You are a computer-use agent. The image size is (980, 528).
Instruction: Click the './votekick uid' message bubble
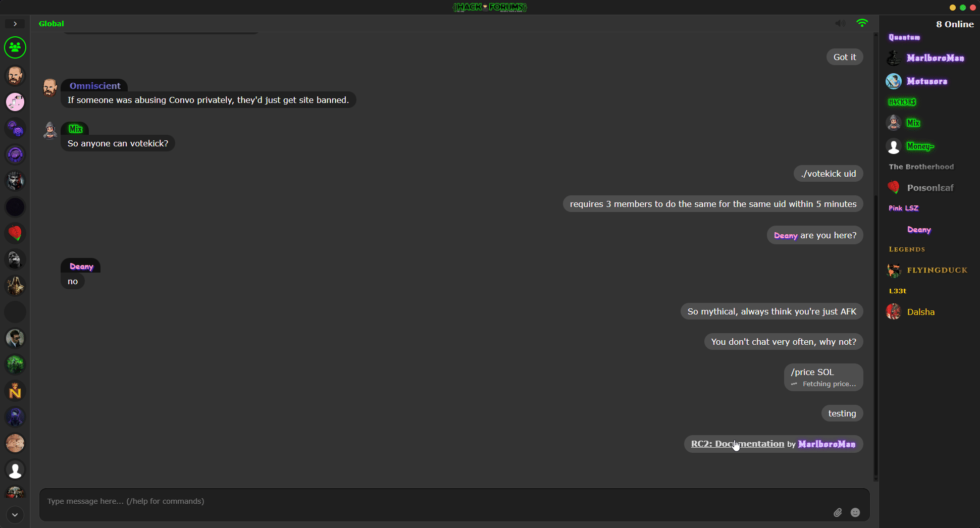828,174
